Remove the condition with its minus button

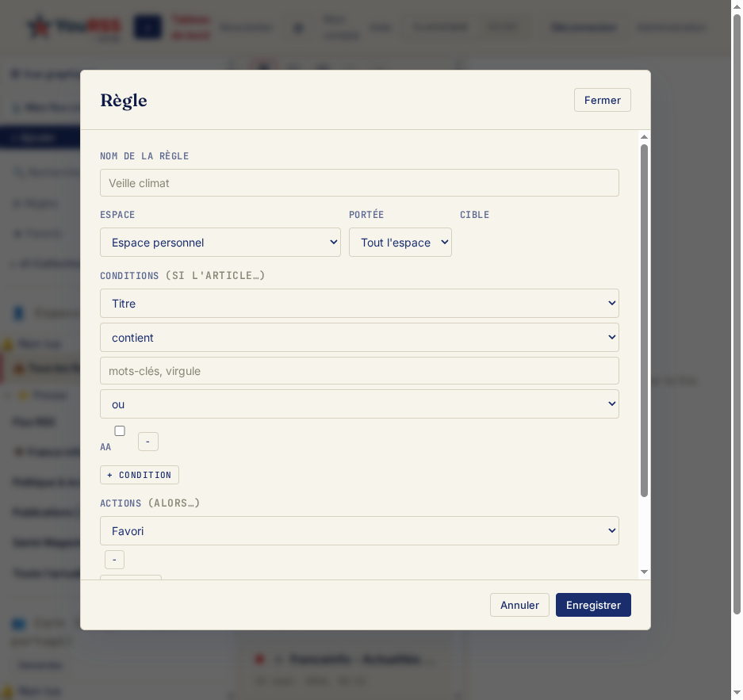point(147,442)
